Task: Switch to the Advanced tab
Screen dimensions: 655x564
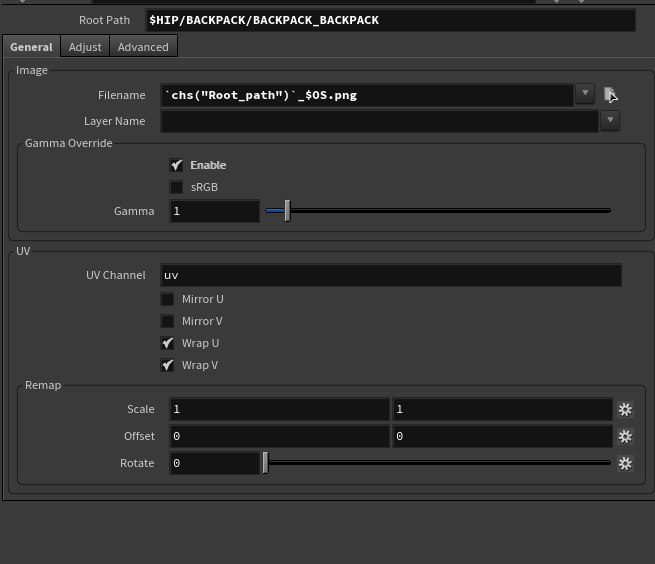Action: (143, 47)
